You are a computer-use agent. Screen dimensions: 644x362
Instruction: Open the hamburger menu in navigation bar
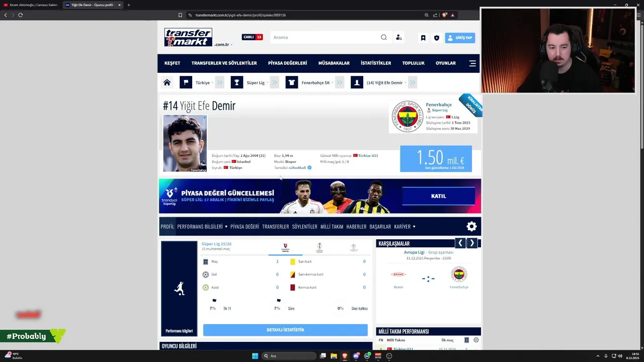472,63
